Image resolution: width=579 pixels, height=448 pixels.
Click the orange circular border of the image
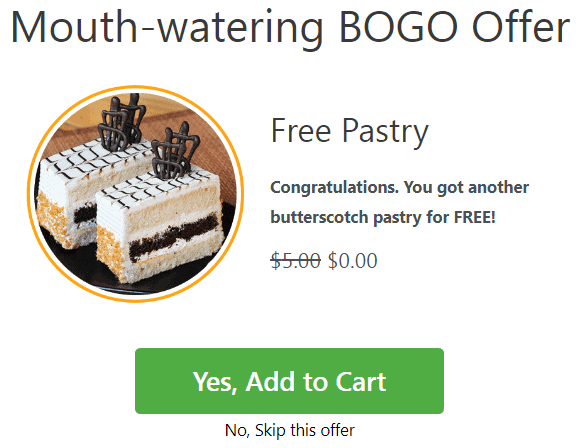click(x=136, y=87)
